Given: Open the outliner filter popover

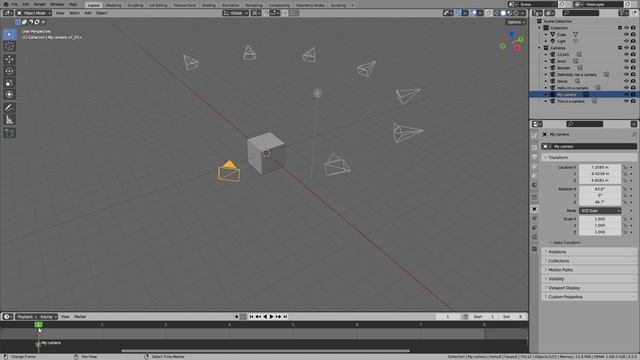Looking at the screenshot, I should (x=623, y=13).
